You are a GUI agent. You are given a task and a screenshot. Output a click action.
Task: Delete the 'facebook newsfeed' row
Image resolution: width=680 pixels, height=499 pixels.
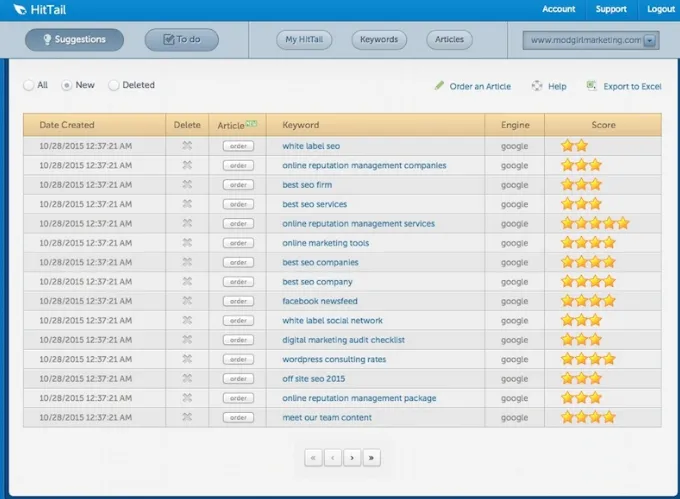[x=187, y=301]
